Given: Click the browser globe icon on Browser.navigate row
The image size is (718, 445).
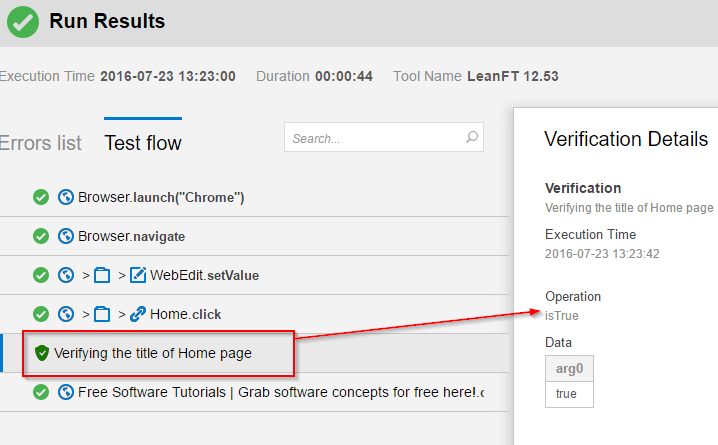Looking at the screenshot, I should 67,236.
